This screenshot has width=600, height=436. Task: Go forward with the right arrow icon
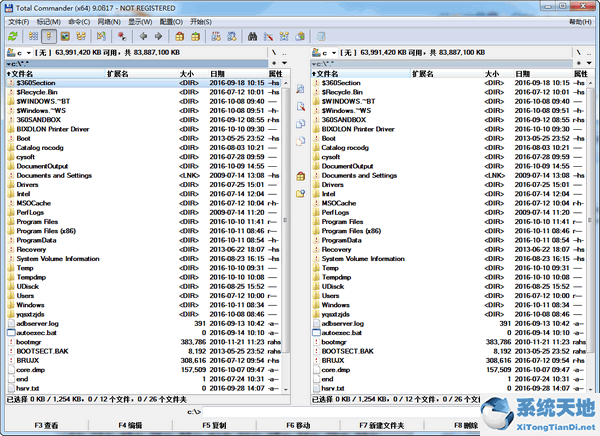click(x=158, y=36)
